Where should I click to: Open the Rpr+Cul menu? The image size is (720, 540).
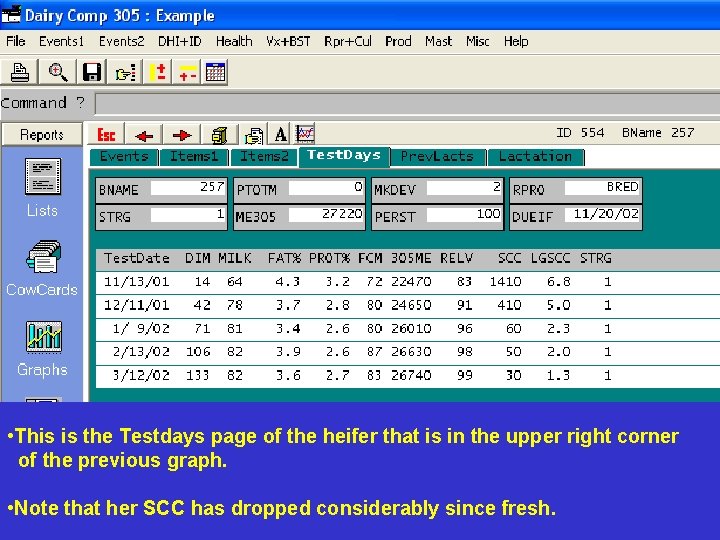click(348, 41)
